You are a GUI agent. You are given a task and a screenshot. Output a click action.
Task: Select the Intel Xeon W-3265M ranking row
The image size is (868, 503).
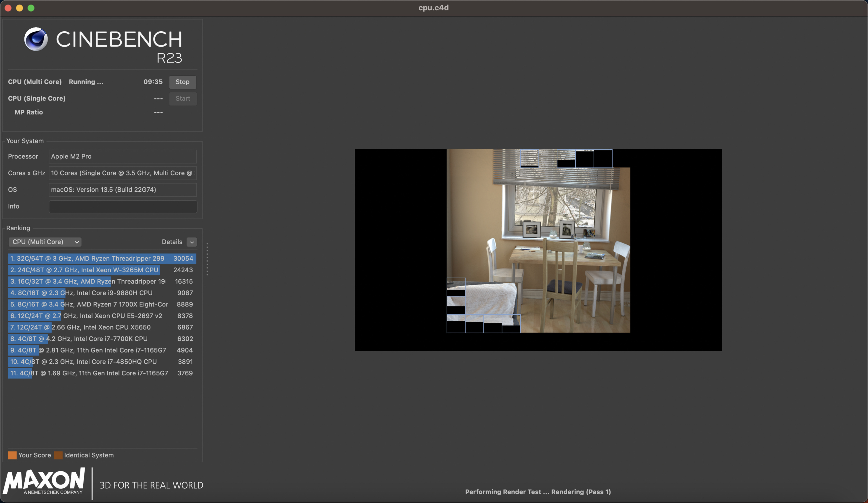(x=102, y=270)
